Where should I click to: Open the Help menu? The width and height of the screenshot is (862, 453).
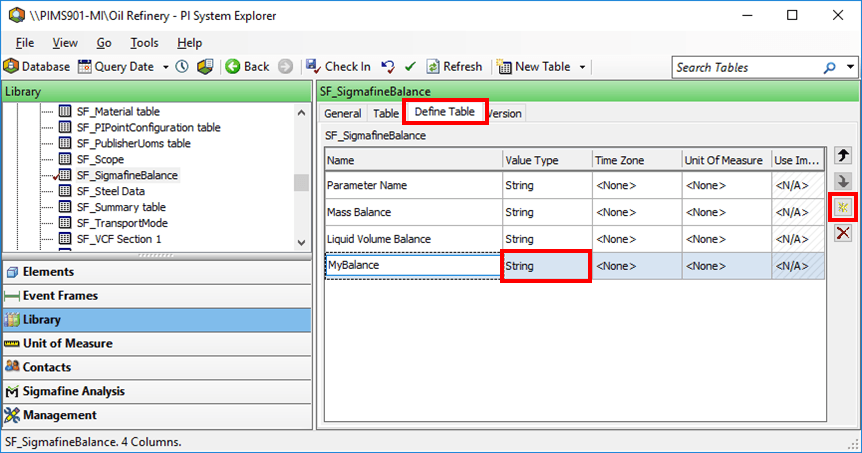(189, 43)
